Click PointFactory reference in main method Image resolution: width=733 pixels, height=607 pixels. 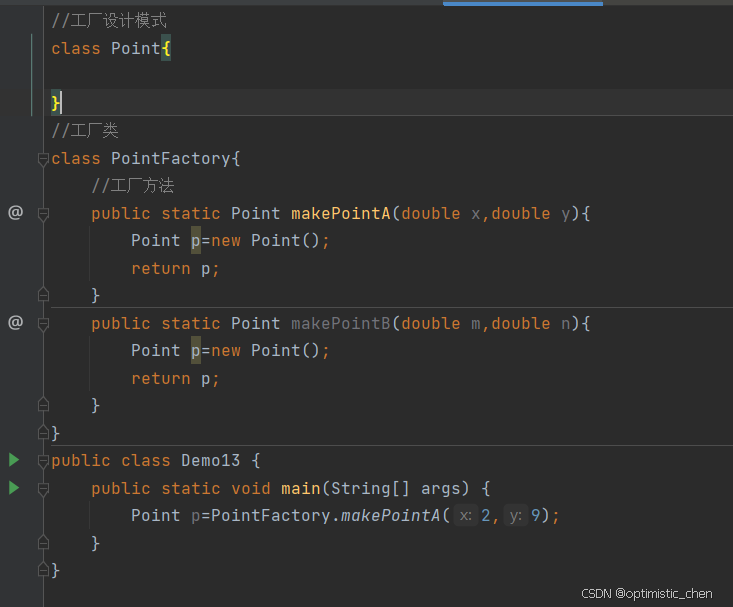click(x=271, y=515)
